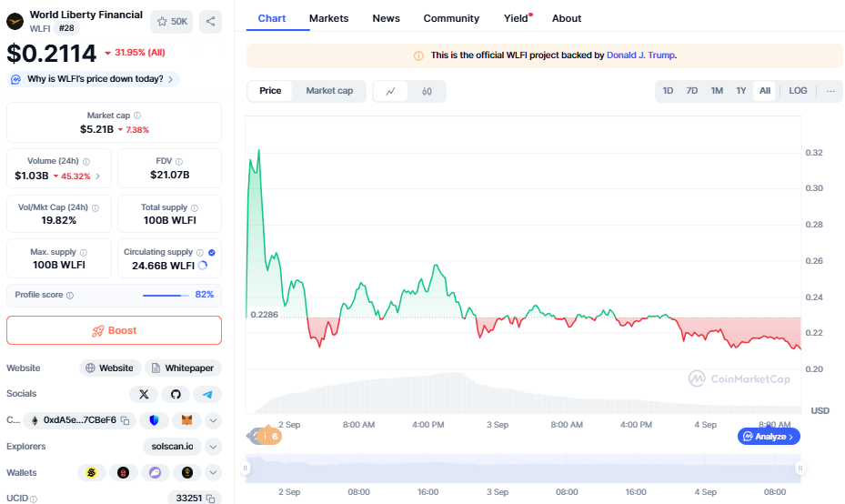The width and height of the screenshot is (845, 504).
Task: Click the info icon beside UCID
Action: coord(34,499)
